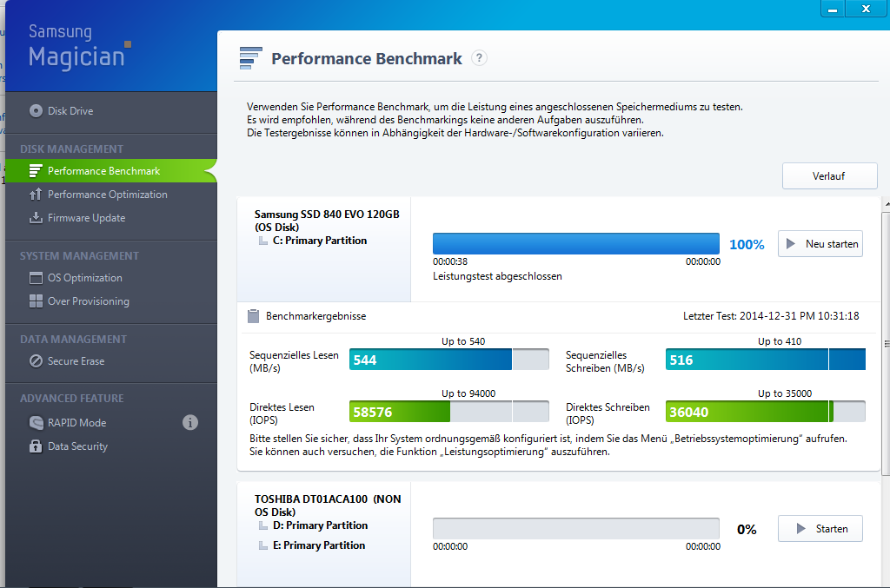Click the Leistungstest abgeschlossen status text
Image resolution: width=890 pixels, height=588 pixels.
497,276
